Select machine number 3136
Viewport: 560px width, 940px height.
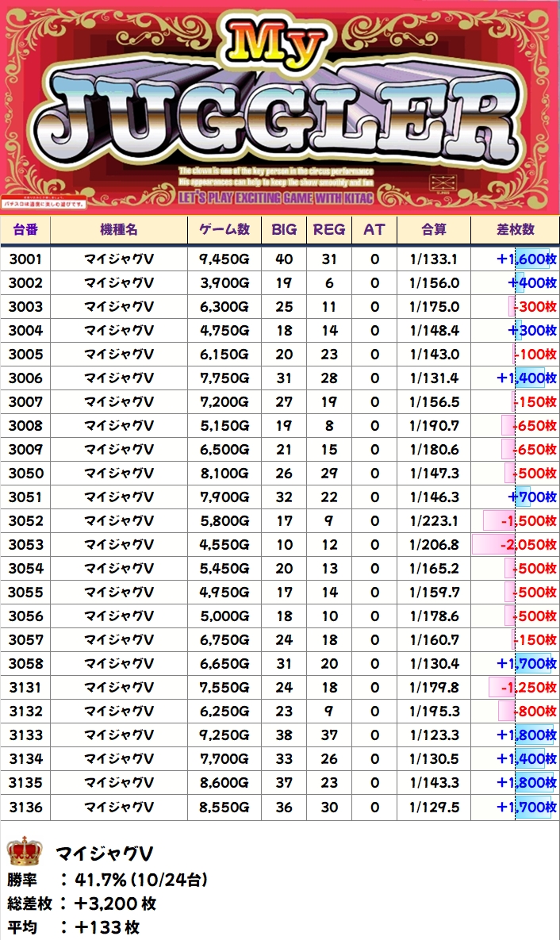click(x=25, y=808)
